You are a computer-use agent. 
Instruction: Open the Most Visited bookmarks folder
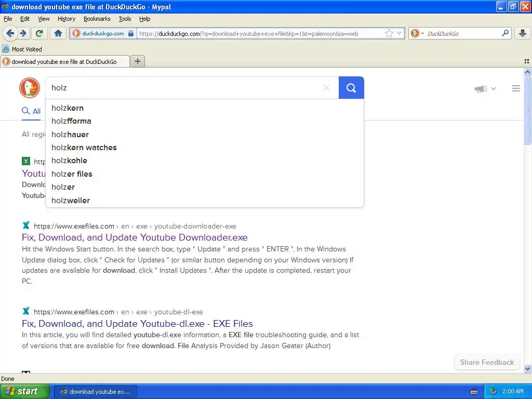[22, 49]
